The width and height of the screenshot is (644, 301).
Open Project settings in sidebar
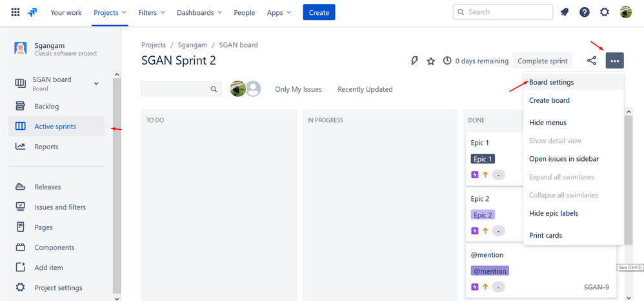(56, 287)
